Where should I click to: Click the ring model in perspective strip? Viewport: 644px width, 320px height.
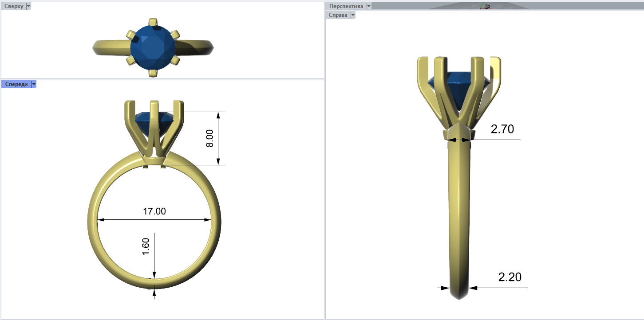[x=486, y=6]
